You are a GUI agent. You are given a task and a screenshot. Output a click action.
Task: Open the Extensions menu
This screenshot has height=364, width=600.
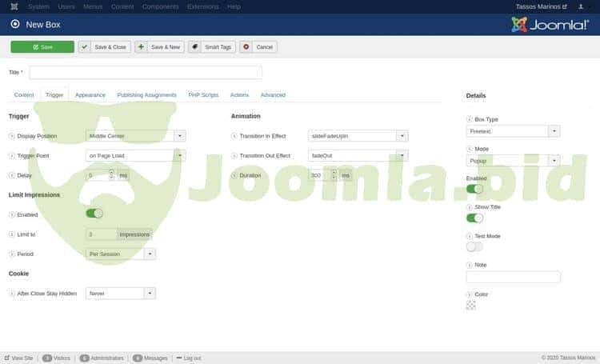[202, 6]
